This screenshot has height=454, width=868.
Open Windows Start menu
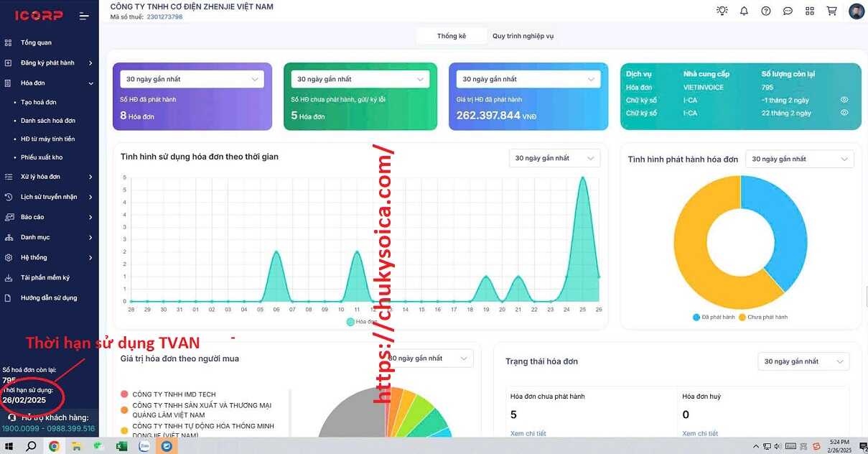(x=9, y=446)
